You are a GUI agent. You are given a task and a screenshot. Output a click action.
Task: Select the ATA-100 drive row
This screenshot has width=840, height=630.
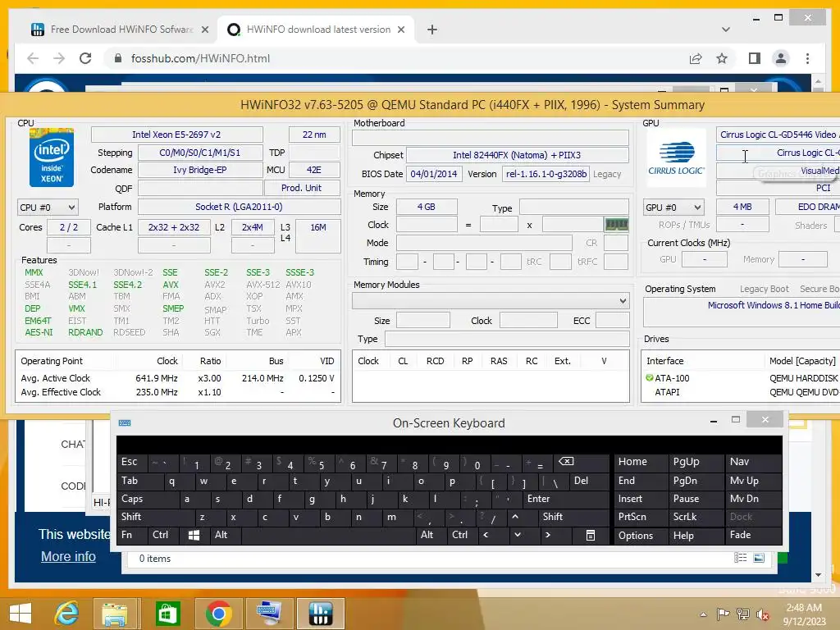[x=742, y=377]
